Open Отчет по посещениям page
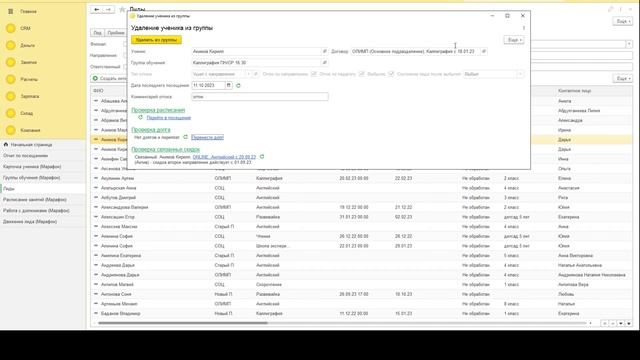Viewport: 640px width, 360px height. coord(25,156)
